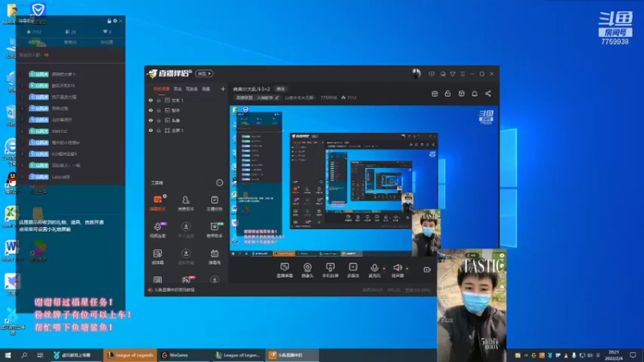Select the first scene tab in 直播伴侣

pos(162,88)
